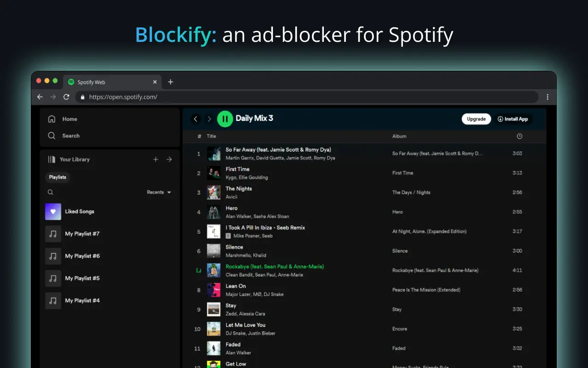This screenshot has width=588, height=368.
Task: Expand Your Library with the right arrow
Action: (169, 159)
